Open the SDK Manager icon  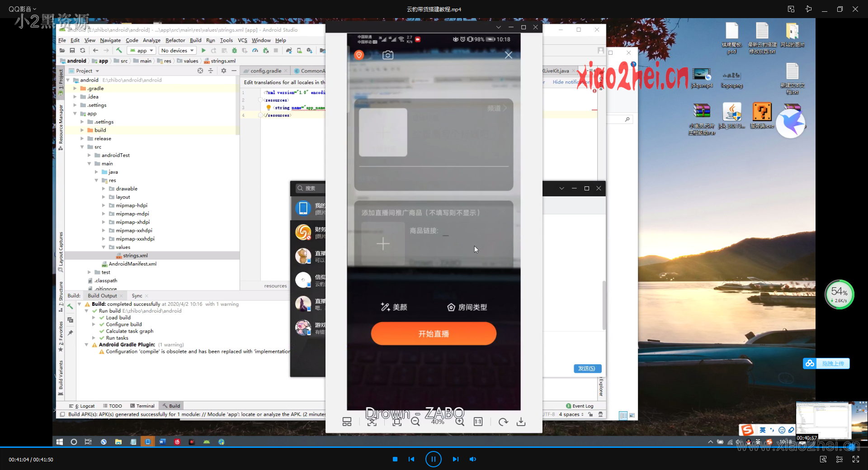pyautogui.click(x=310, y=51)
